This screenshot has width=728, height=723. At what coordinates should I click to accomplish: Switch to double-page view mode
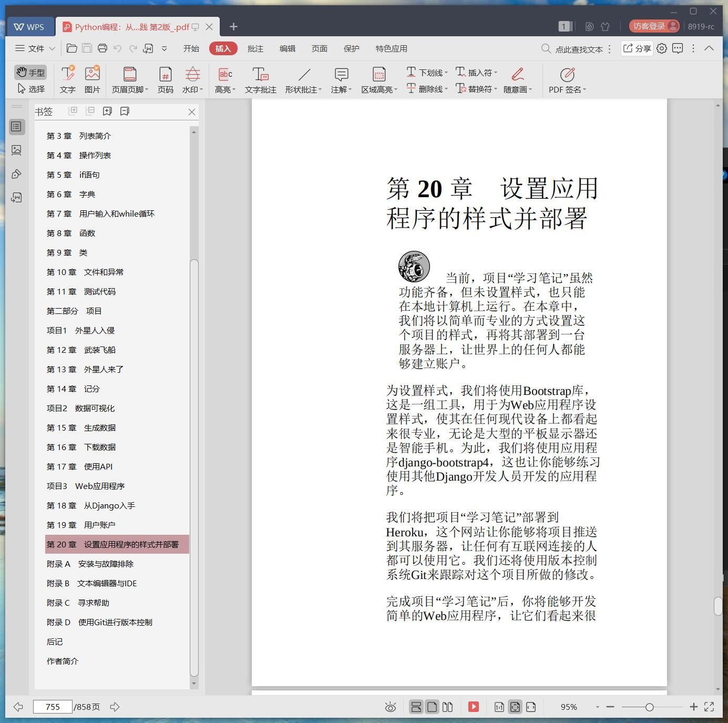447,707
